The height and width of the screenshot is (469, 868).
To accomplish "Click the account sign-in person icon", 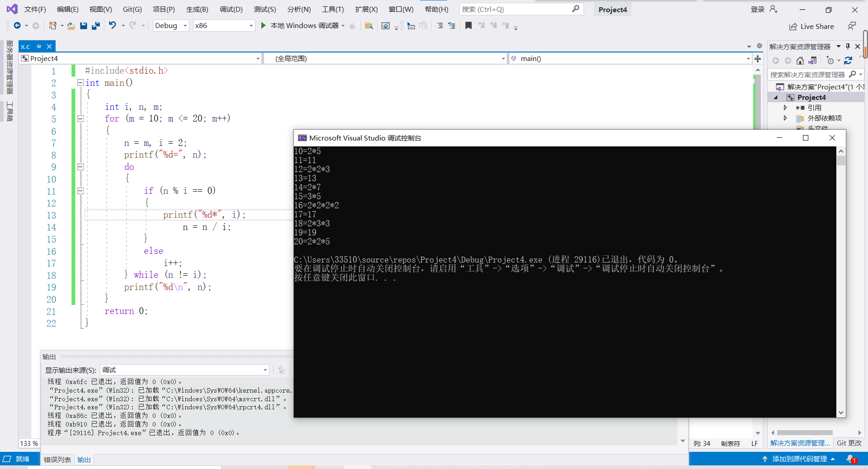I will (774, 9).
